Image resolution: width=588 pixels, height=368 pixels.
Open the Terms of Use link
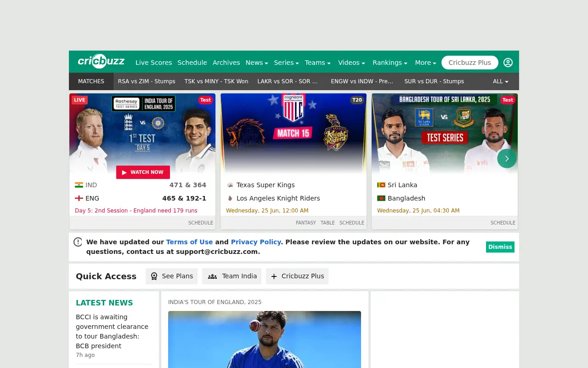[x=189, y=242]
